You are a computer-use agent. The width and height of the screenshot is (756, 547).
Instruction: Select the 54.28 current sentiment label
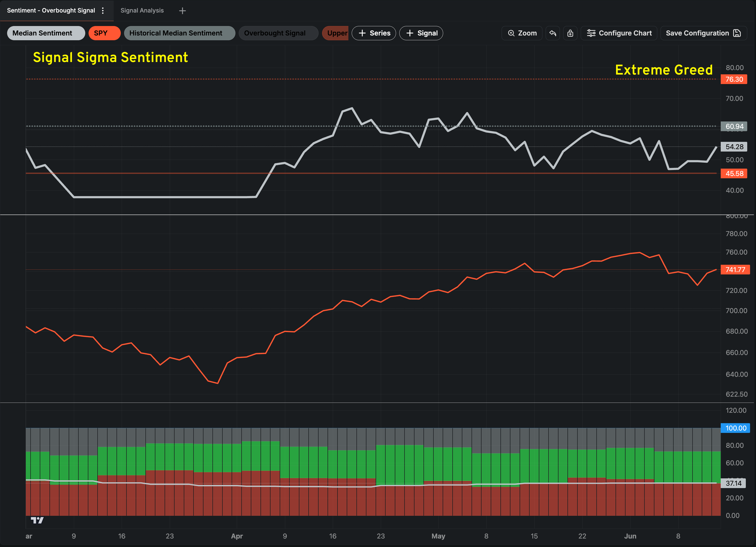point(734,147)
